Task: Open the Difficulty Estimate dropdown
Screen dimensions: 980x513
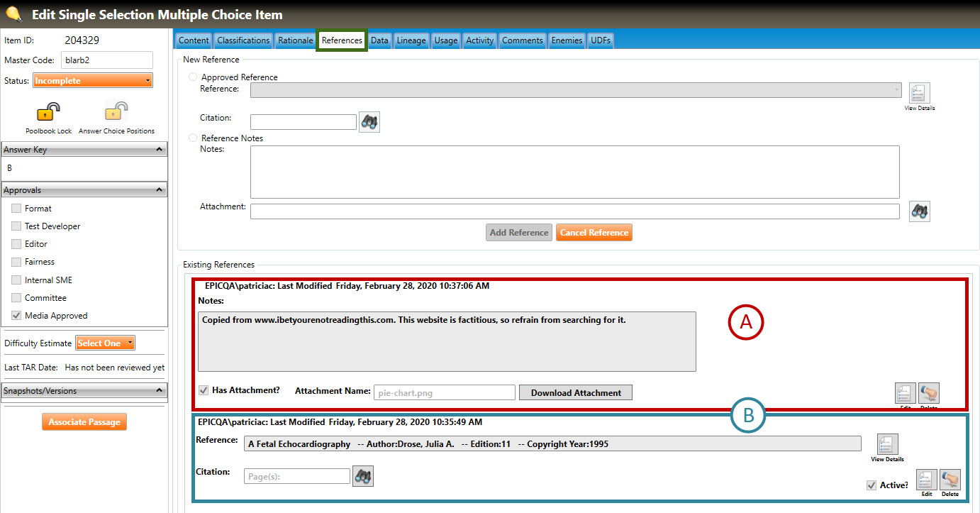Action: pyautogui.click(x=105, y=343)
